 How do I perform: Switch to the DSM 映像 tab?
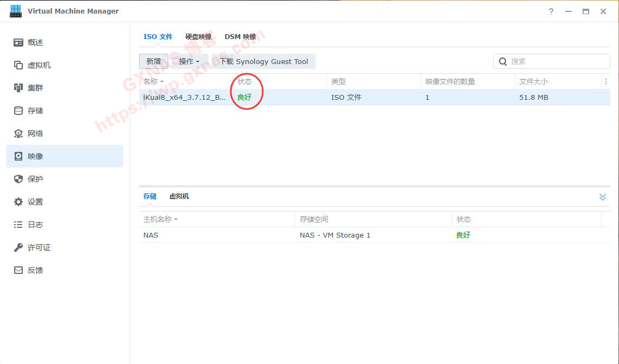(240, 37)
